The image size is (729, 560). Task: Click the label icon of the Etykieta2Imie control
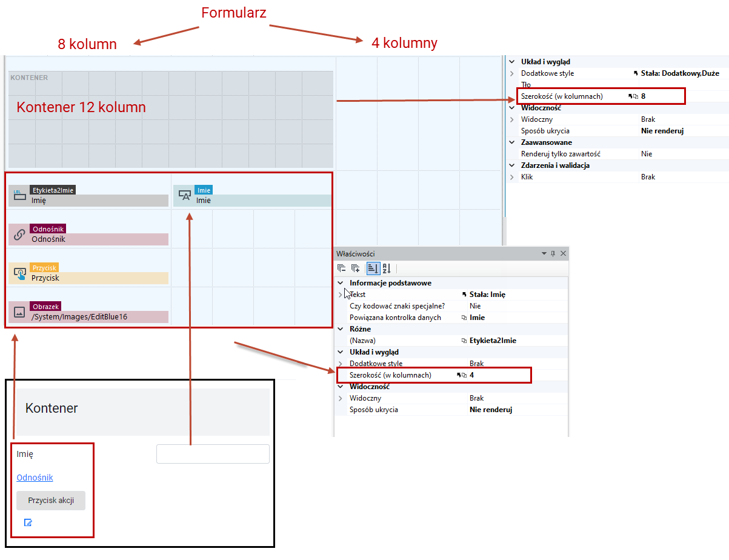click(19, 195)
